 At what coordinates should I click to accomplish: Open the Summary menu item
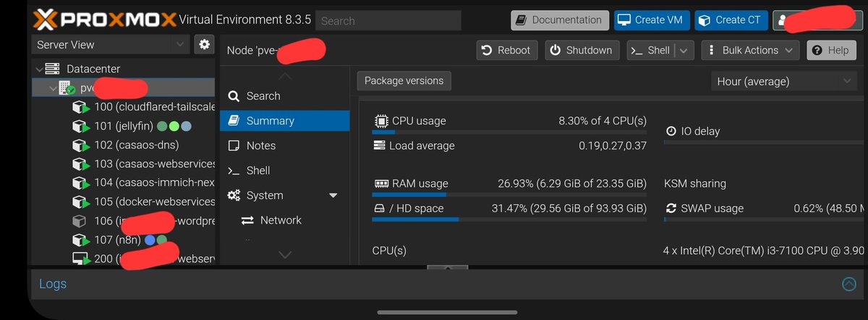pos(285,121)
